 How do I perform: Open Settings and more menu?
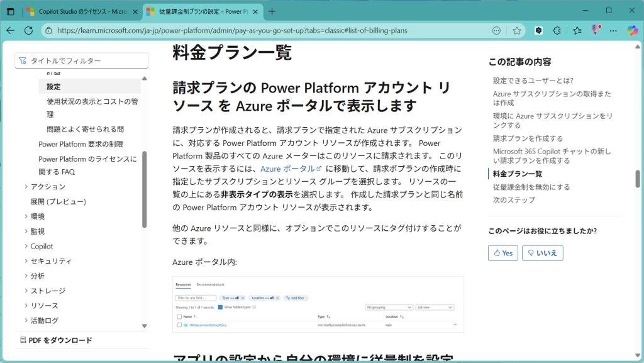point(613,30)
